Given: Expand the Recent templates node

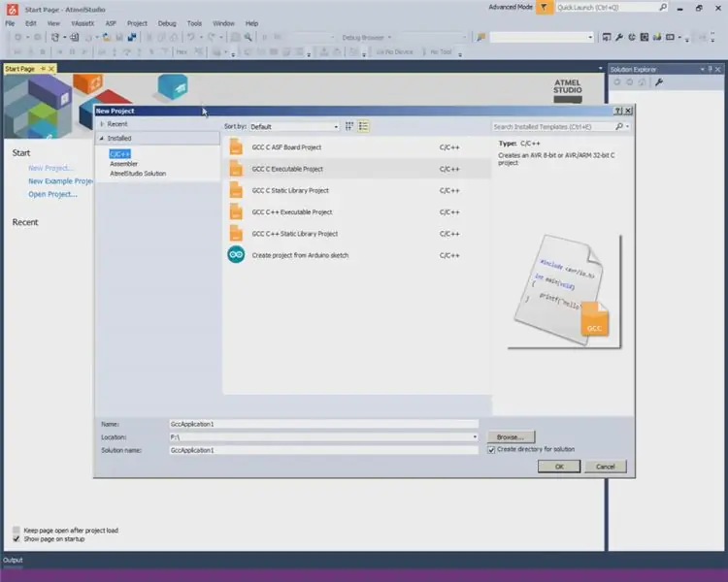Looking at the screenshot, I should (x=102, y=124).
